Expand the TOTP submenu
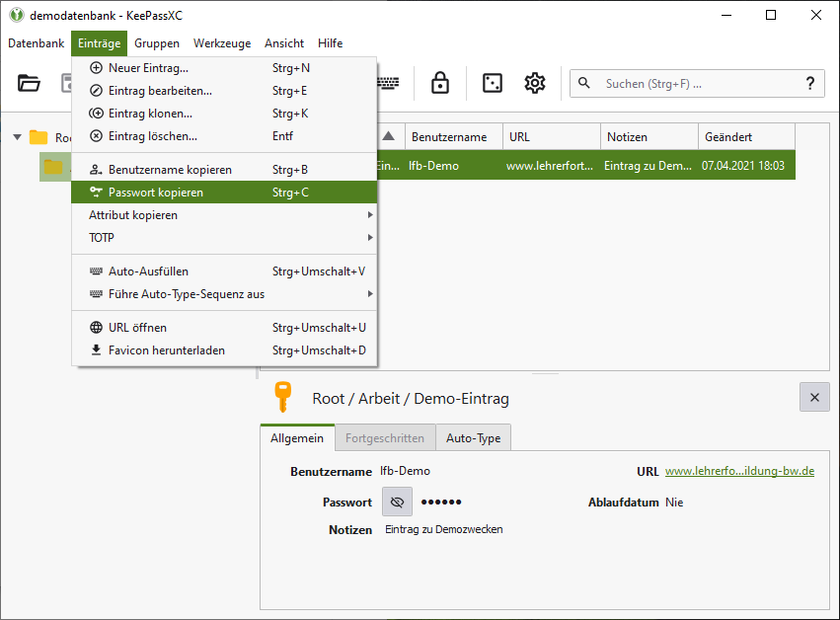This screenshot has width=840, height=620. (370, 237)
